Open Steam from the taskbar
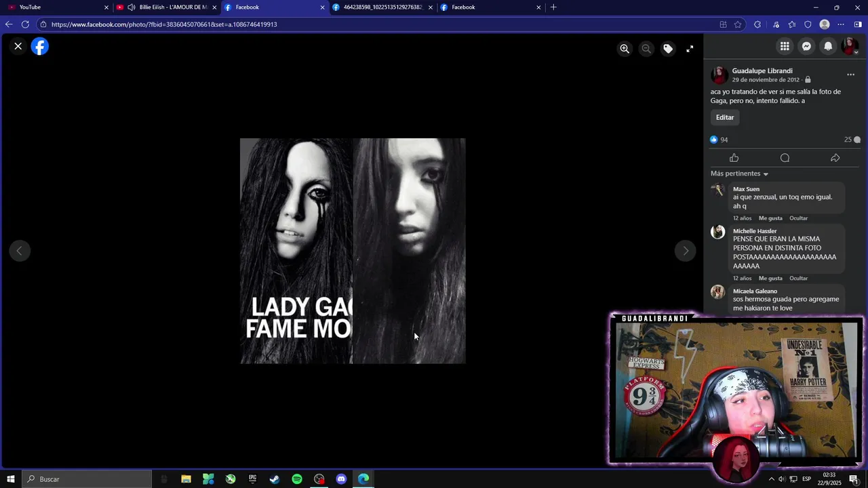Screen dimensions: 868x488 [275, 479]
